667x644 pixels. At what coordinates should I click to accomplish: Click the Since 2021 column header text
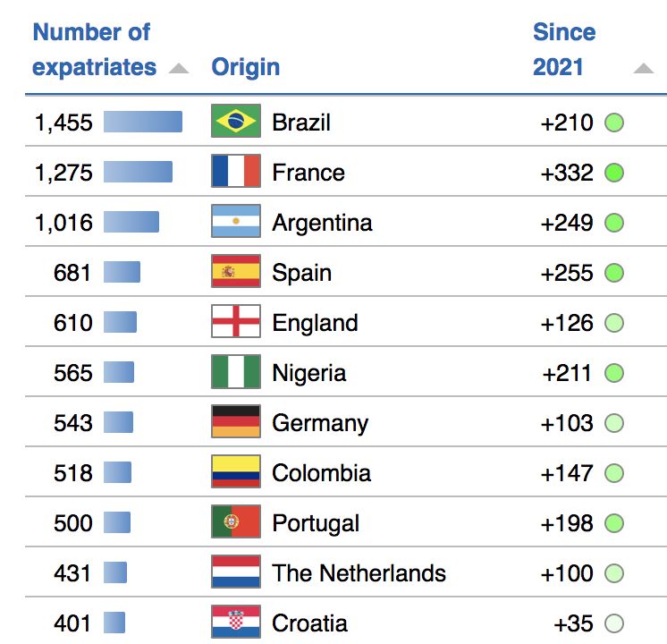point(564,49)
